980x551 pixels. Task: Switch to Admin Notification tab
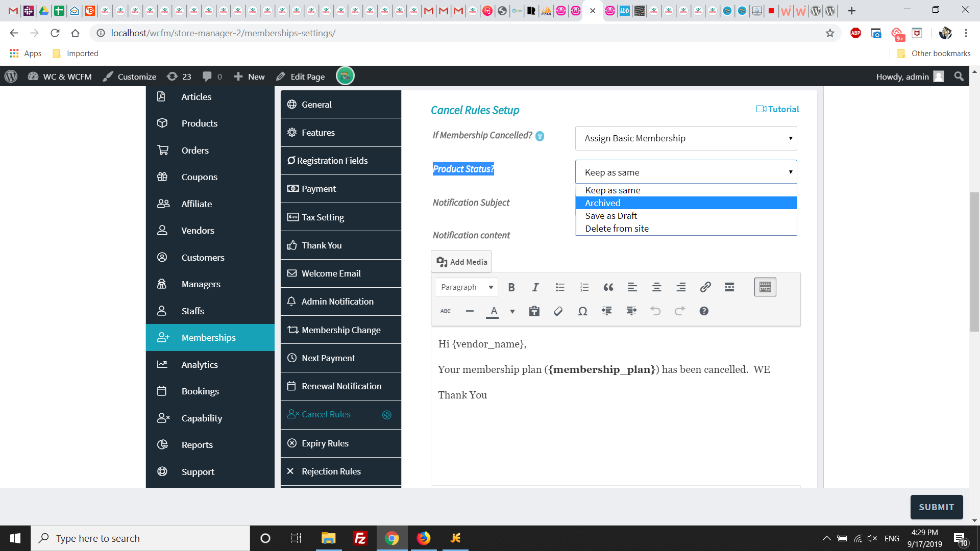point(341,302)
